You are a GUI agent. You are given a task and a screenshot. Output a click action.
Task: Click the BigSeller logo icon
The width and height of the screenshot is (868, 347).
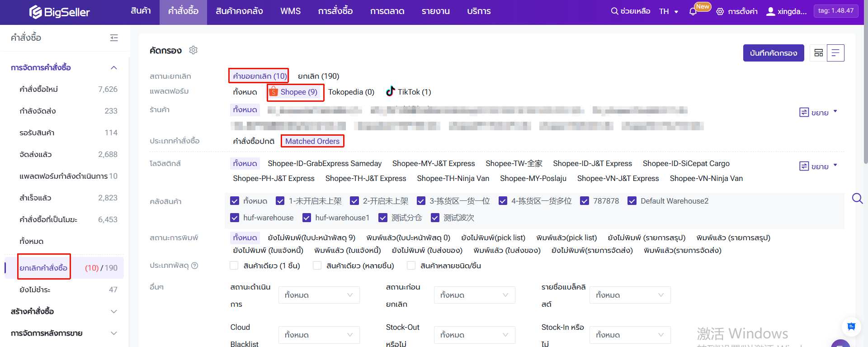(36, 12)
